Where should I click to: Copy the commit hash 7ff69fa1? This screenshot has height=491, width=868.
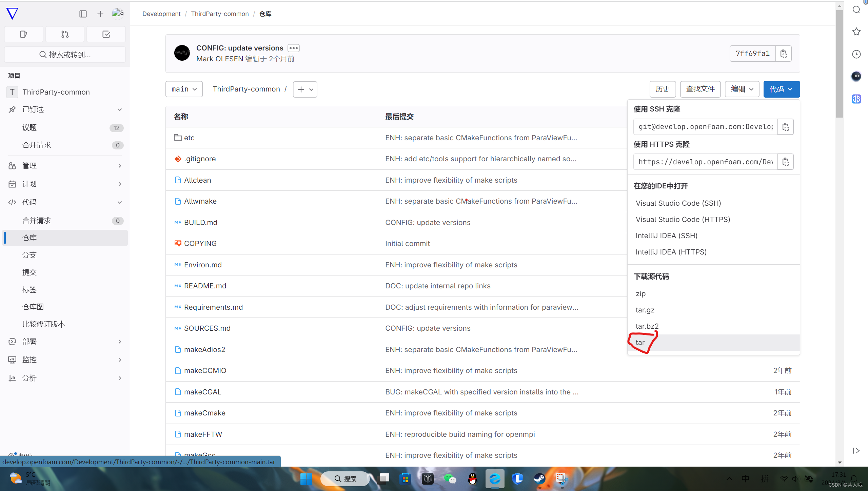[784, 53]
